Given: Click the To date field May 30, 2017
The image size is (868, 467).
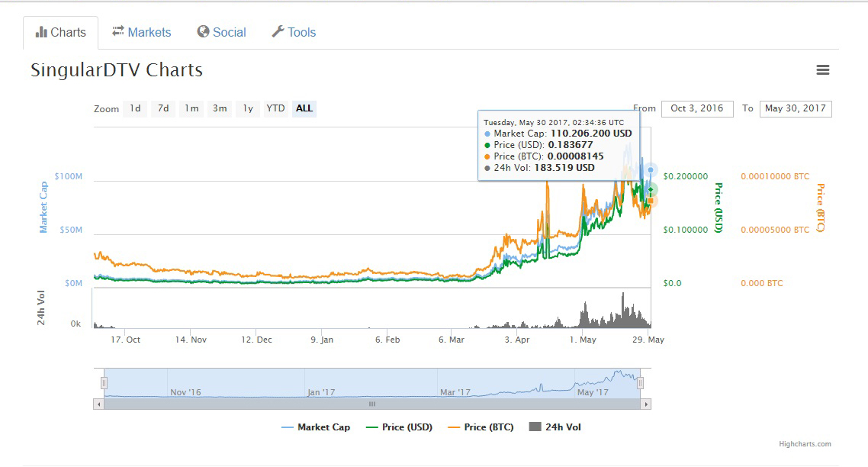Looking at the screenshot, I should 796,108.
